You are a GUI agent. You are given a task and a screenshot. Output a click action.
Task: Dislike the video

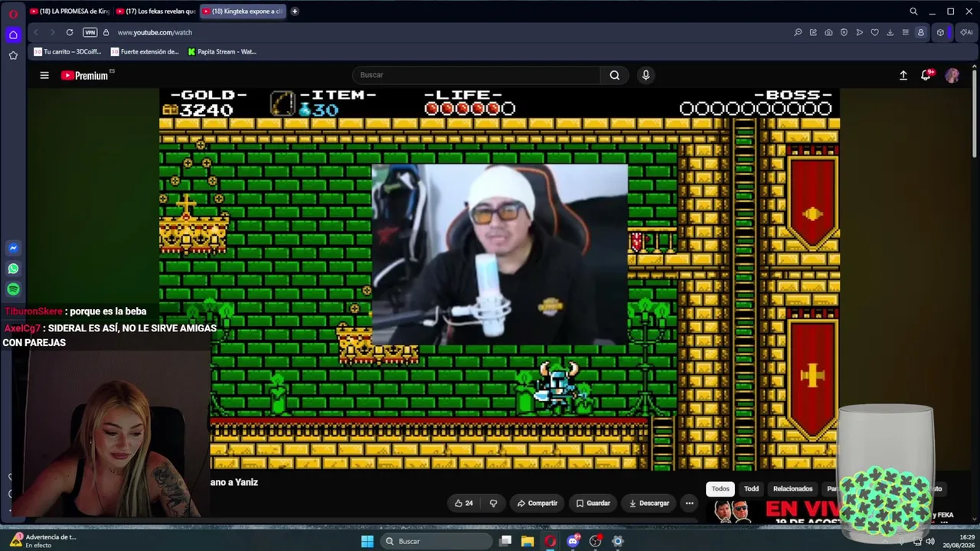click(493, 503)
